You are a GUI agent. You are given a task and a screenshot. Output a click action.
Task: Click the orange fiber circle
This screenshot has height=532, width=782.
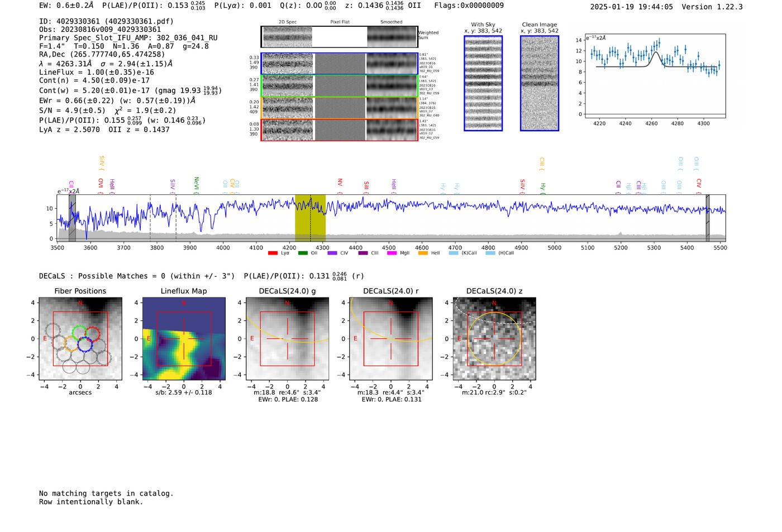click(71, 344)
